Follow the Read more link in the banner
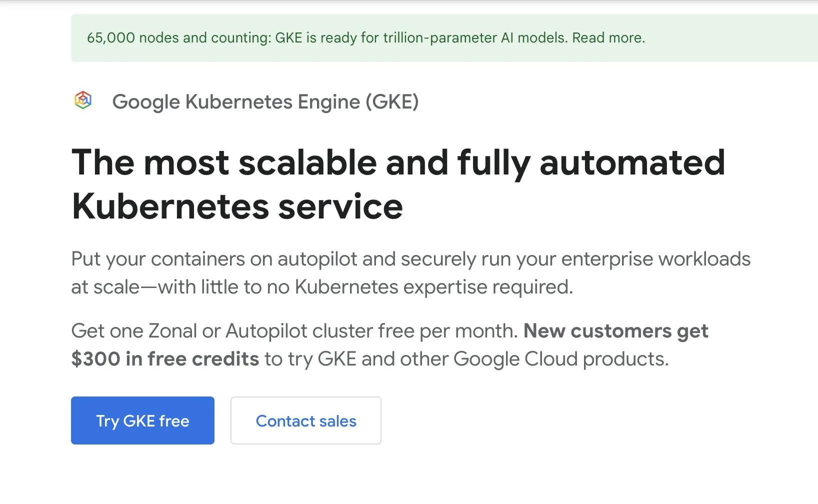This screenshot has width=818, height=504. click(608, 38)
